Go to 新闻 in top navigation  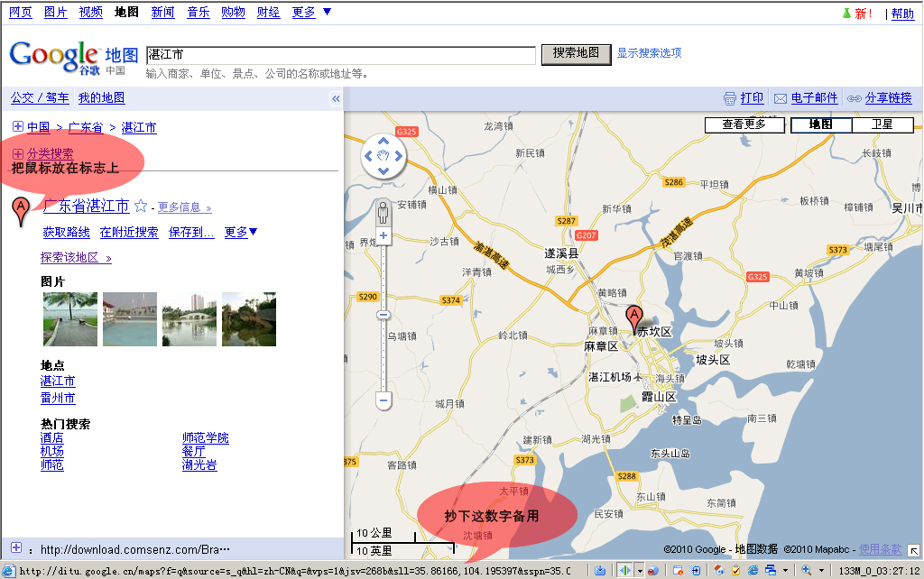[162, 12]
